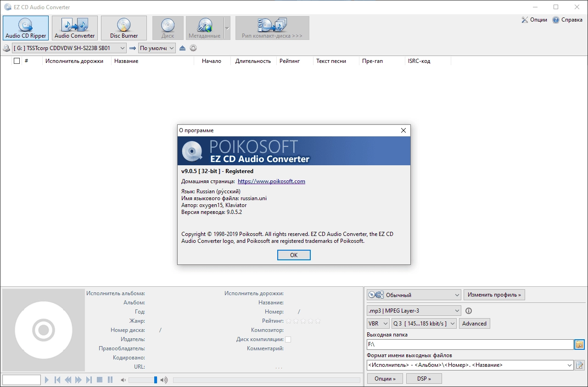
Task: Open the По умолчанию read speed dropdown
Action: [x=157, y=48]
